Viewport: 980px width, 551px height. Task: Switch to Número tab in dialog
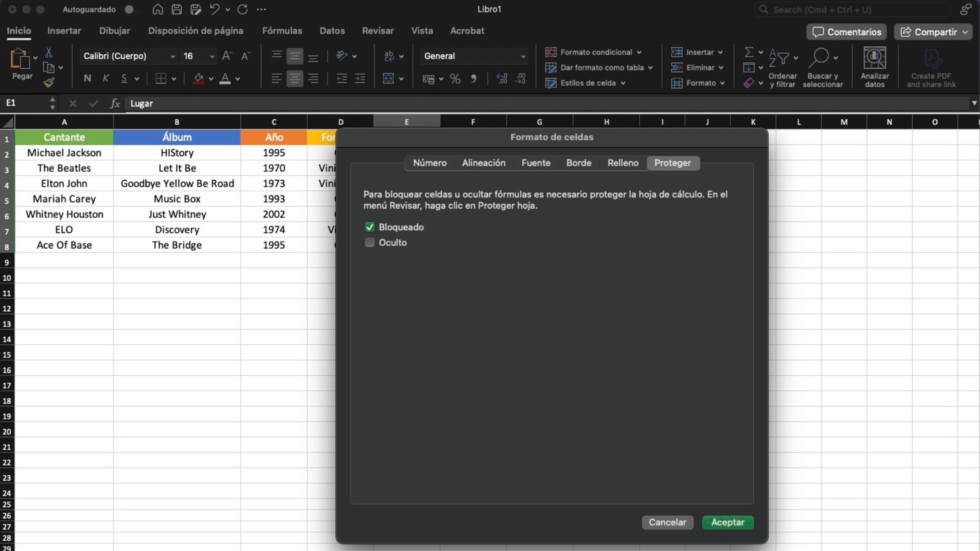430,163
